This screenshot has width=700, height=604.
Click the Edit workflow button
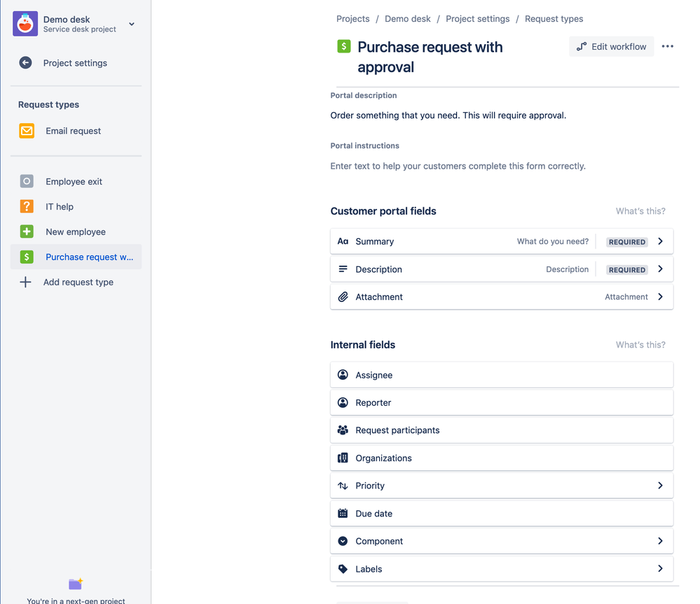(611, 46)
